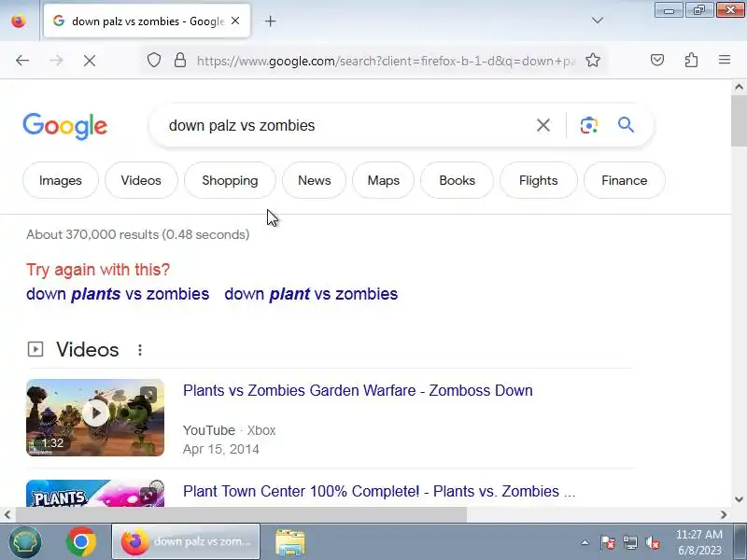Clear the Google search box

(543, 125)
